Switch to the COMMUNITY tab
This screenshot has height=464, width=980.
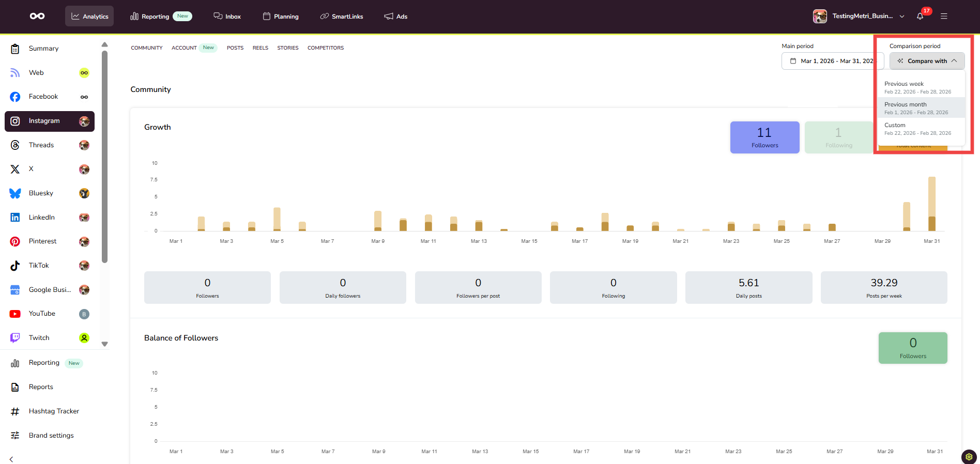(x=147, y=48)
